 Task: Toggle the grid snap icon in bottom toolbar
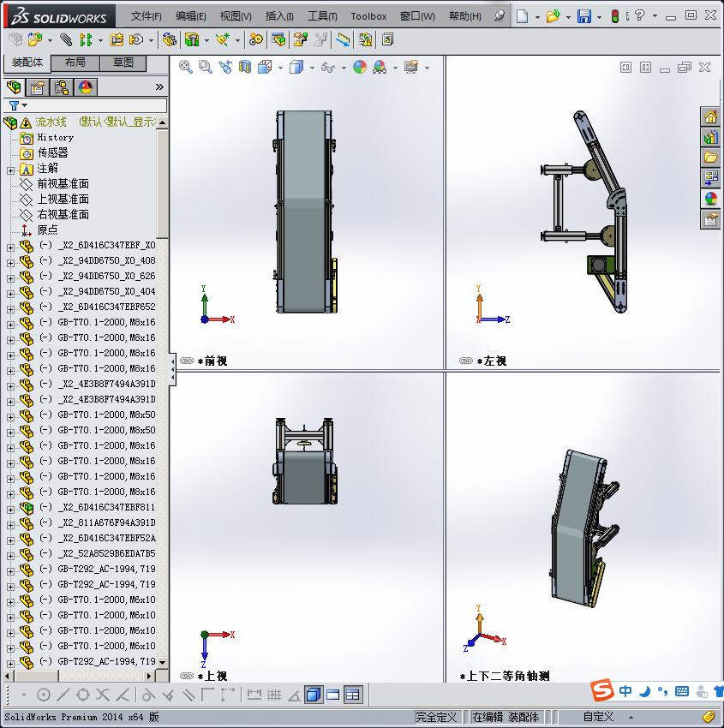(x=274, y=695)
